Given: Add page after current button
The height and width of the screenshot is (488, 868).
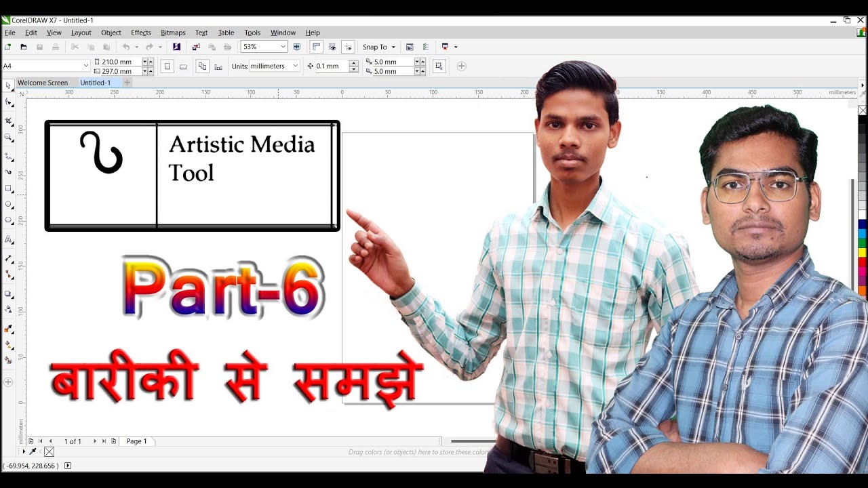Looking at the screenshot, I should (x=113, y=441).
